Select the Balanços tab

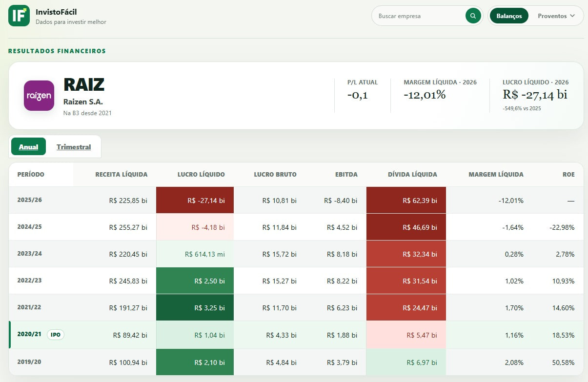tap(509, 16)
